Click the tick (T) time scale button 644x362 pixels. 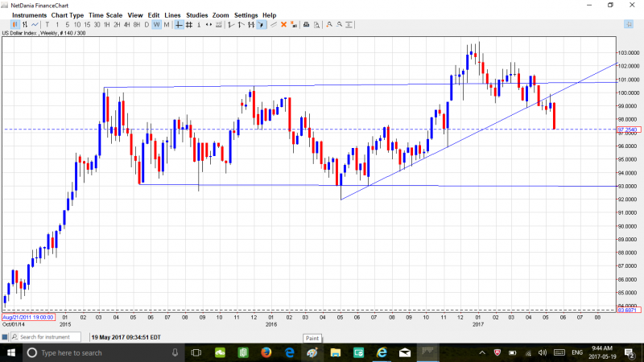coord(47,25)
